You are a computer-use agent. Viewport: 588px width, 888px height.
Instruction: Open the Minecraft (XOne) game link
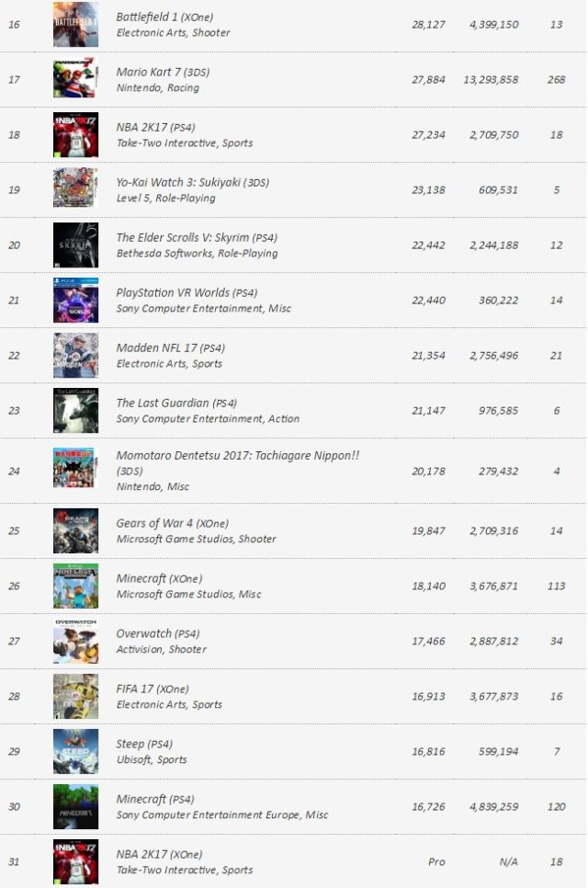click(141, 579)
